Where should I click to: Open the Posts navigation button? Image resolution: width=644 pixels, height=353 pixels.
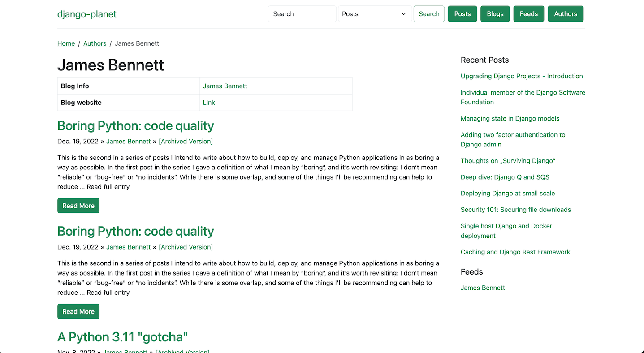coord(462,14)
